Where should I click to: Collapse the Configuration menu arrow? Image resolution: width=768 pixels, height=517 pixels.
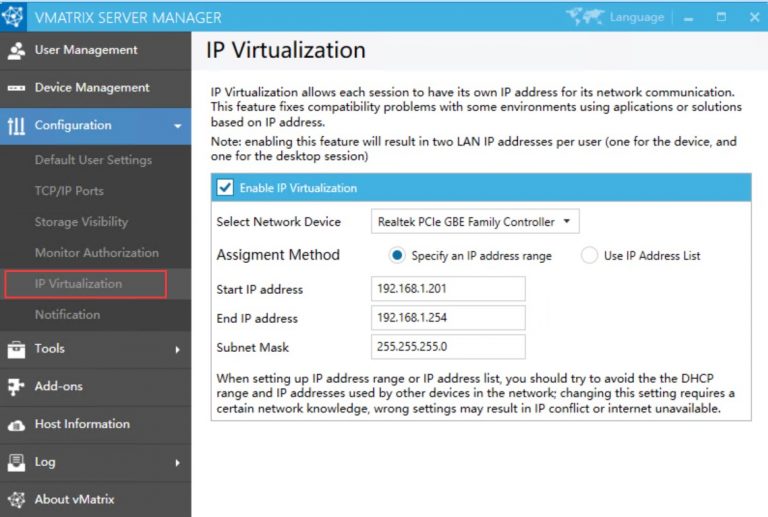[177, 126]
